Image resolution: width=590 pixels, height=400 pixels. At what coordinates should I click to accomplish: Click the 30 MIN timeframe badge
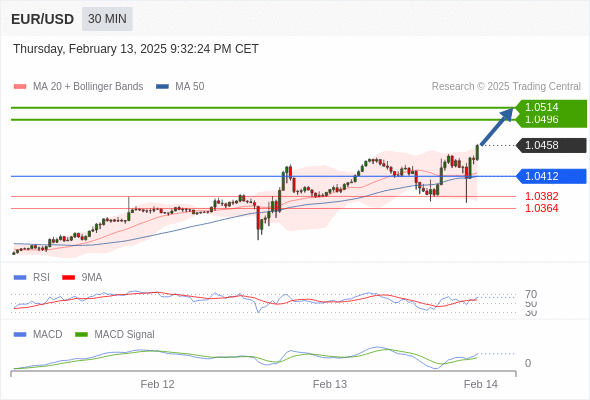pyautogui.click(x=107, y=19)
